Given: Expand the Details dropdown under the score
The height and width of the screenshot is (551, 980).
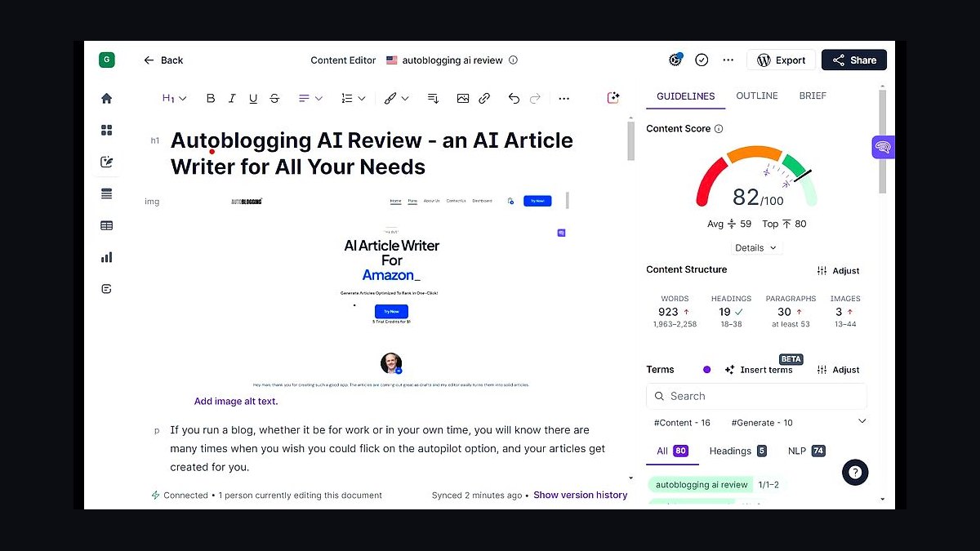Looking at the screenshot, I should [x=756, y=248].
